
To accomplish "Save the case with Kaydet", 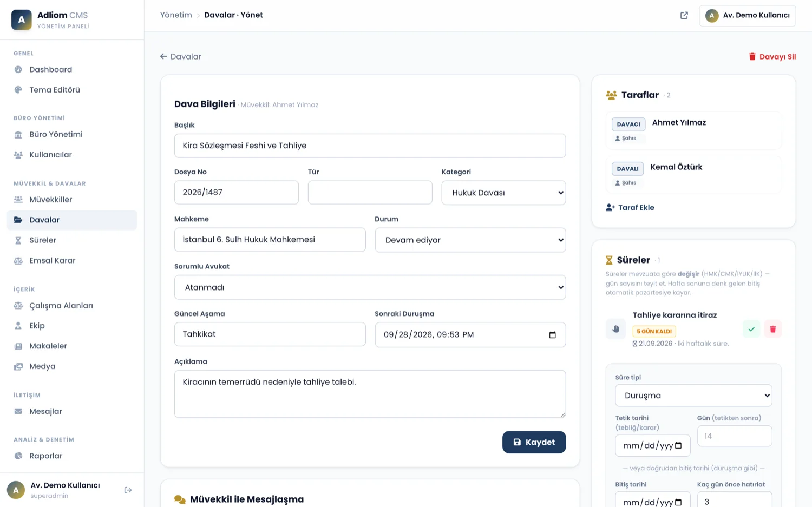I will coord(534,442).
